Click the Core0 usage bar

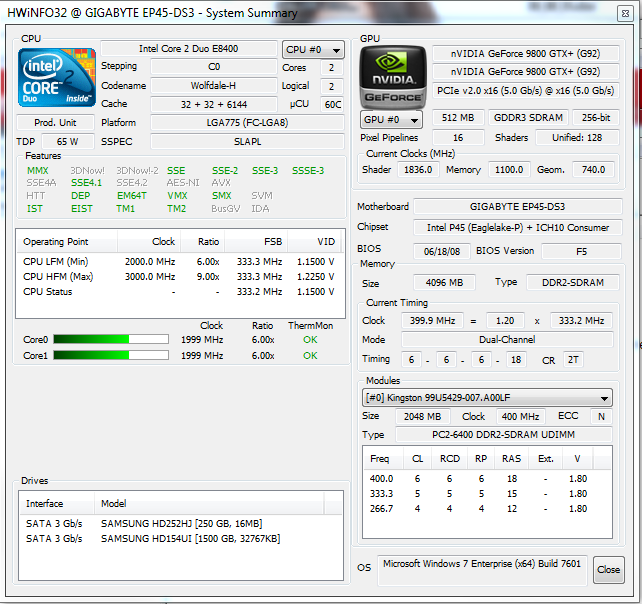click(x=111, y=339)
